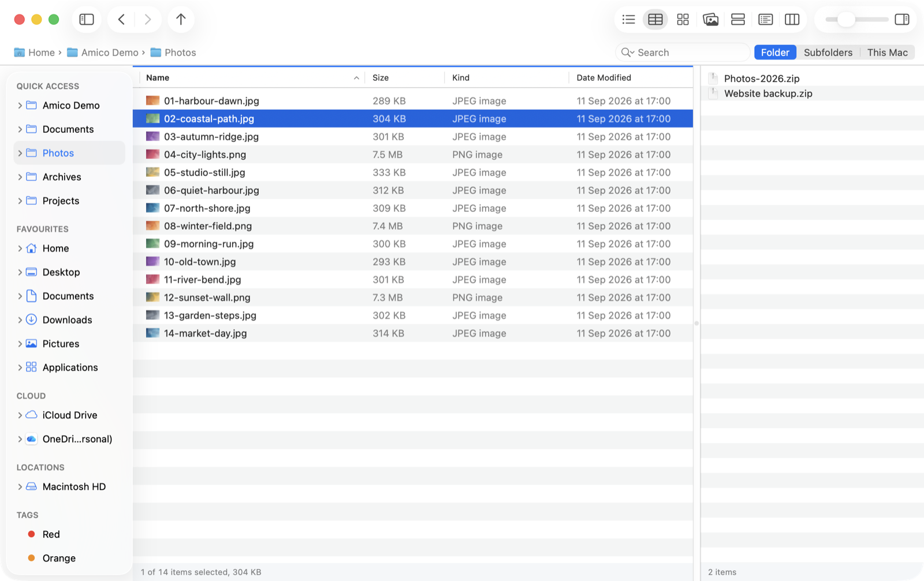Expand the Archives folder in the sidebar
The width and height of the screenshot is (924, 581).
20,177
